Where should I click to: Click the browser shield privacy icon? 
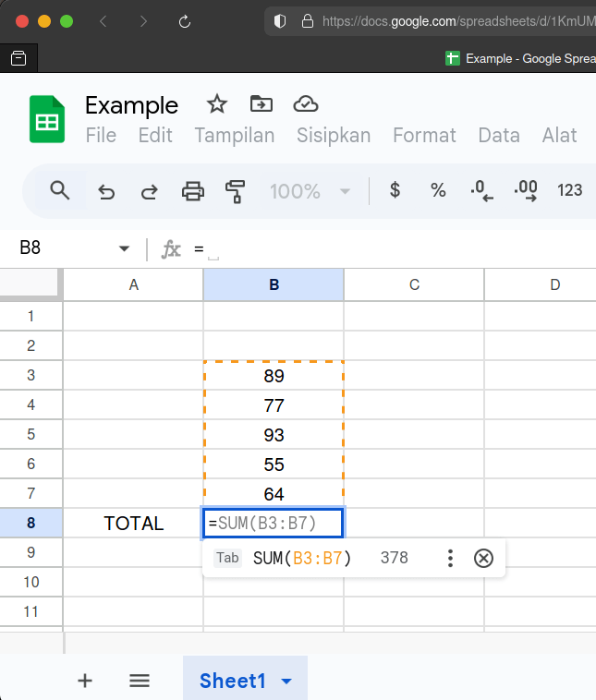pyautogui.click(x=280, y=21)
